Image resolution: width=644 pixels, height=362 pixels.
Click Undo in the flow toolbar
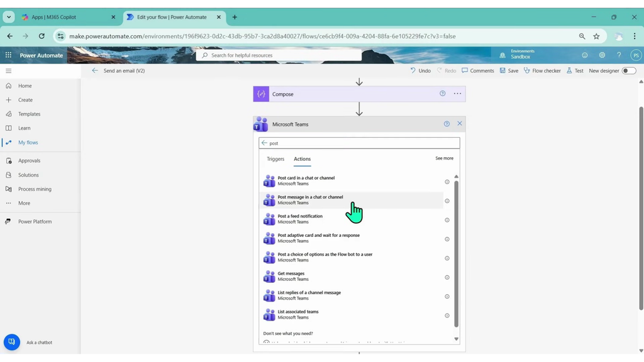(420, 70)
